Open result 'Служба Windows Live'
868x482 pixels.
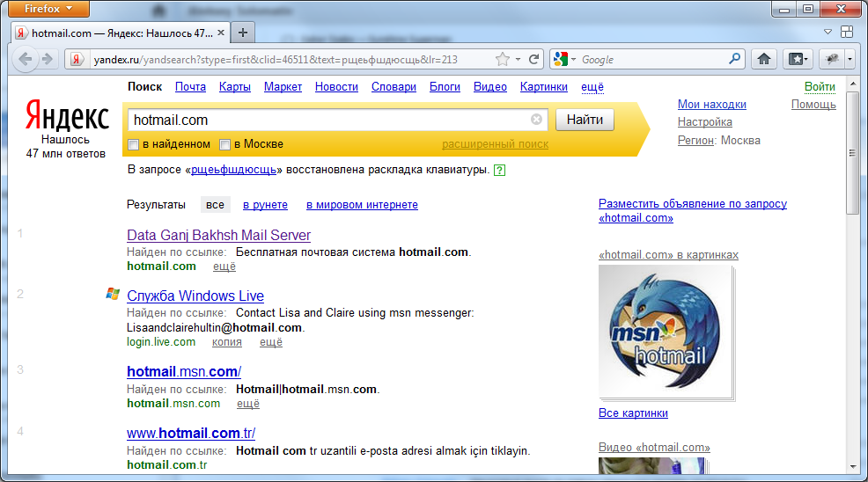tap(195, 296)
